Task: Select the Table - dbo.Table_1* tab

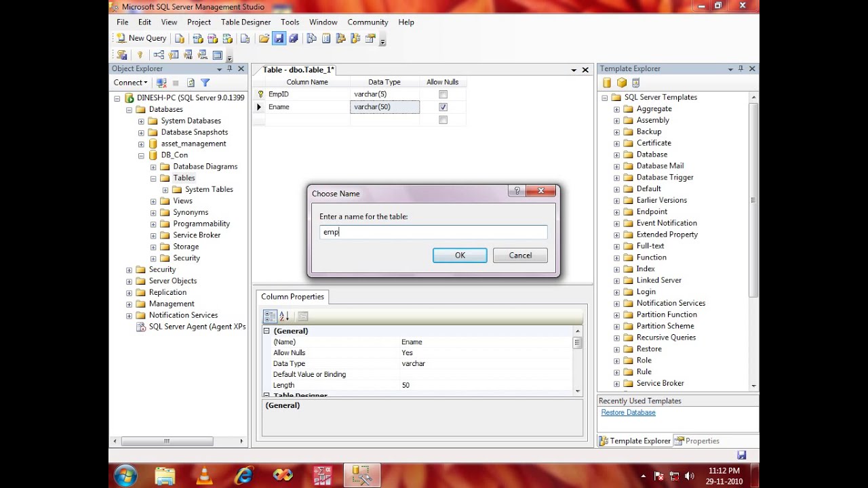Action: (298, 70)
